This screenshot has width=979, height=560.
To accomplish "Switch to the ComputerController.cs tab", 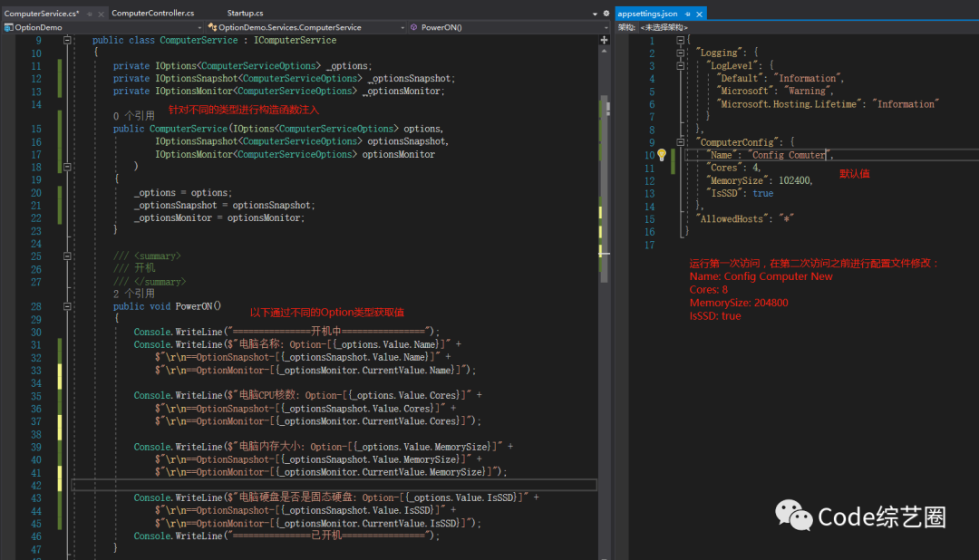I will [153, 13].
